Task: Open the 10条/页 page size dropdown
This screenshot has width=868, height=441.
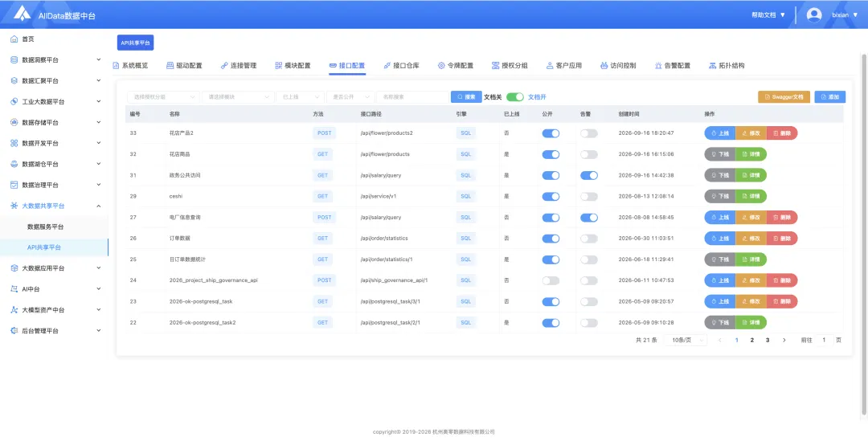Action: click(686, 341)
